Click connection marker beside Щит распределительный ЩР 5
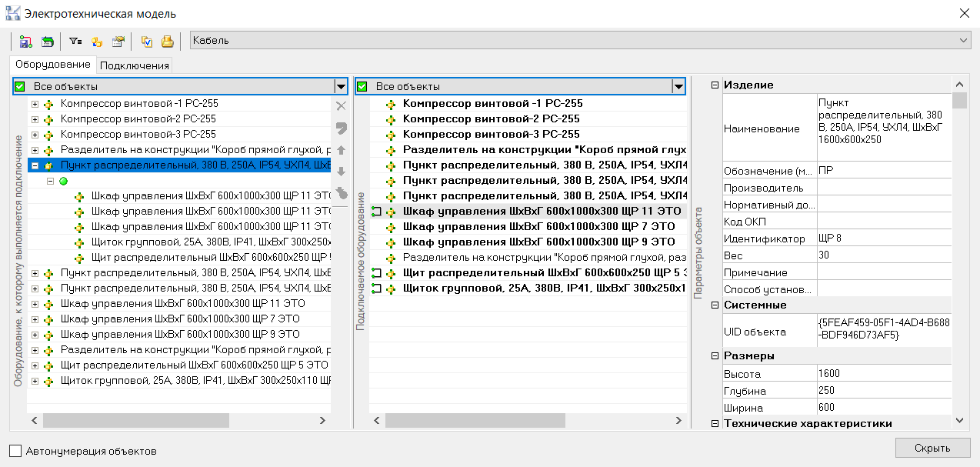 (x=376, y=272)
